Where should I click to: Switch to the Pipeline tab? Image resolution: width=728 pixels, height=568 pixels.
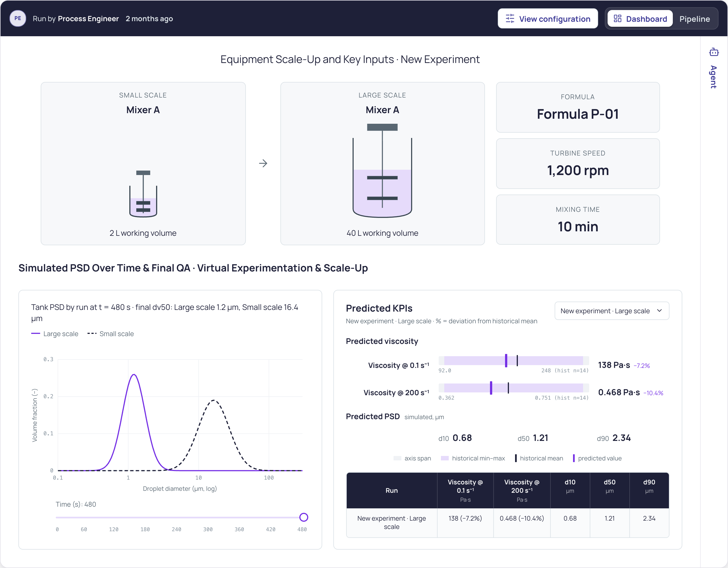point(694,19)
